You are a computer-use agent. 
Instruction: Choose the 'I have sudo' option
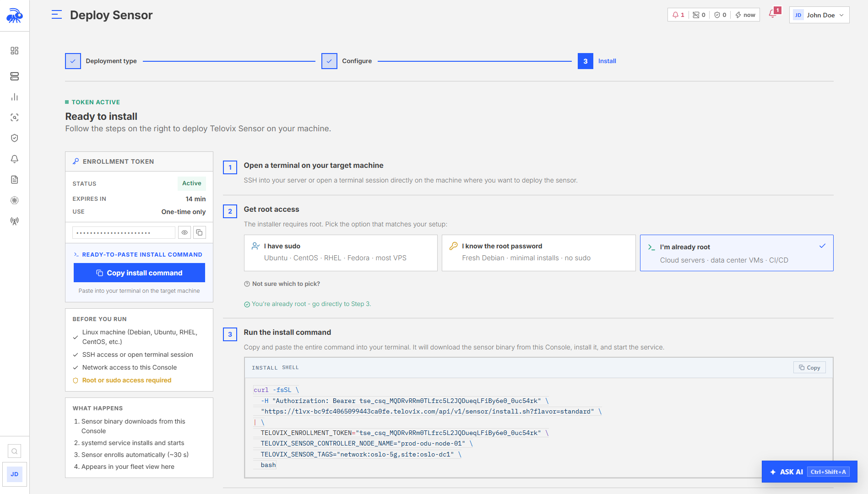click(341, 253)
